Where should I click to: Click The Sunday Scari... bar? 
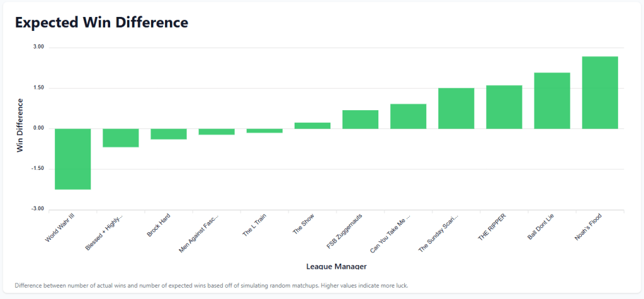click(456, 108)
